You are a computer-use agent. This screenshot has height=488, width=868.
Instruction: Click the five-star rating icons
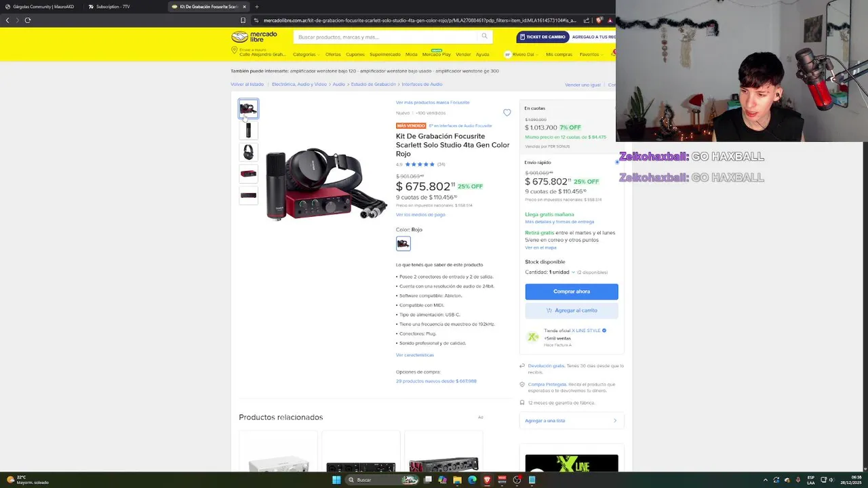[420, 164]
